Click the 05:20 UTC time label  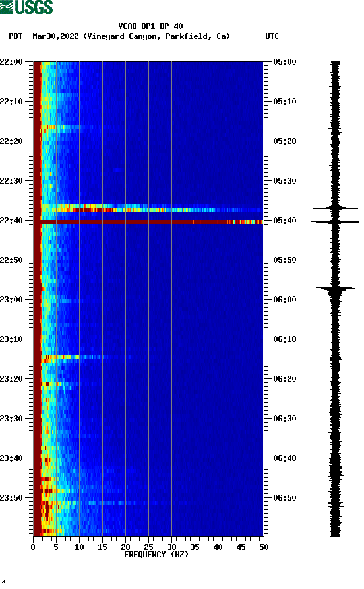pos(284,141)
